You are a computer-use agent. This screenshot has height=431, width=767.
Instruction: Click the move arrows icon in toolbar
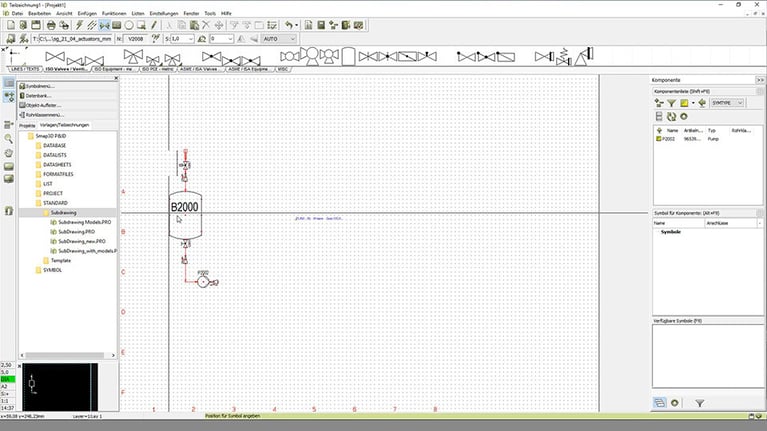[x=219, y=25]
